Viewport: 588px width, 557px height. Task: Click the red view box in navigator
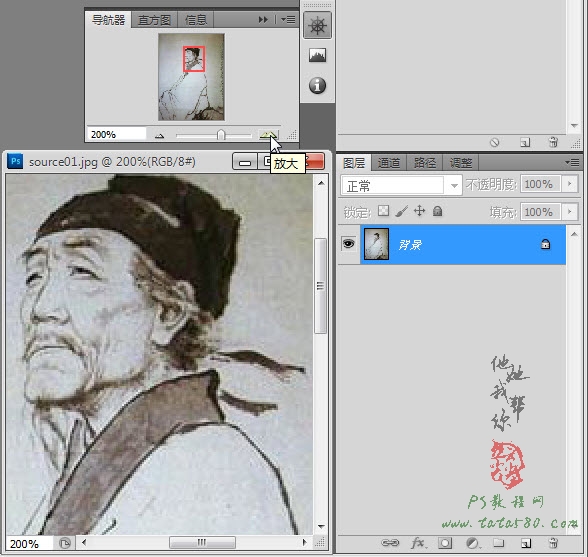click(194, 59)
